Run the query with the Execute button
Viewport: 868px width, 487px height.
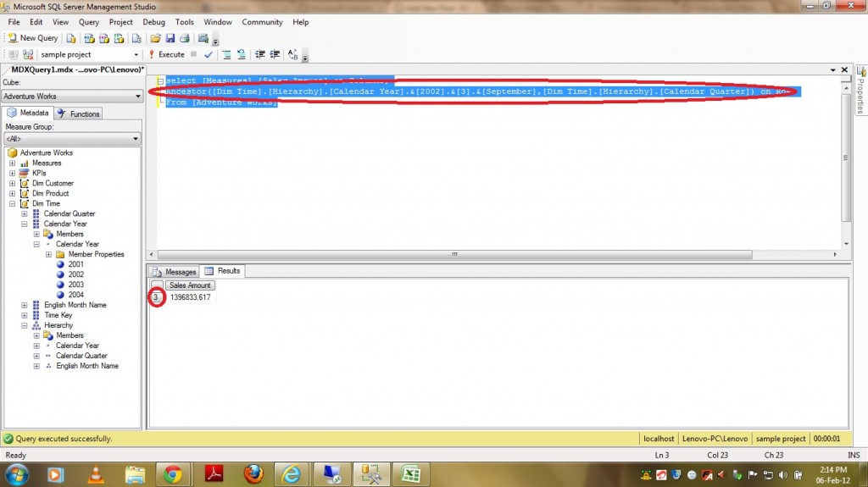click(x=166, y=54)
